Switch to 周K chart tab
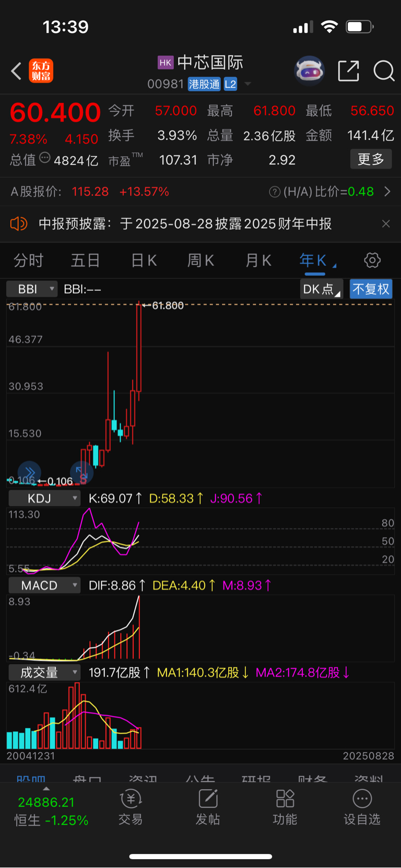This screenshot has width=401, height=868. [200, 260]
